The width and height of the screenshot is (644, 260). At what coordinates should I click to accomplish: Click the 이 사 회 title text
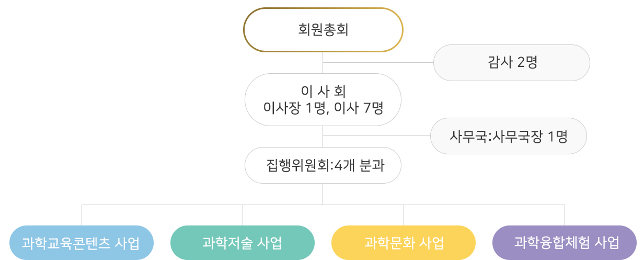tap(323, 92)
